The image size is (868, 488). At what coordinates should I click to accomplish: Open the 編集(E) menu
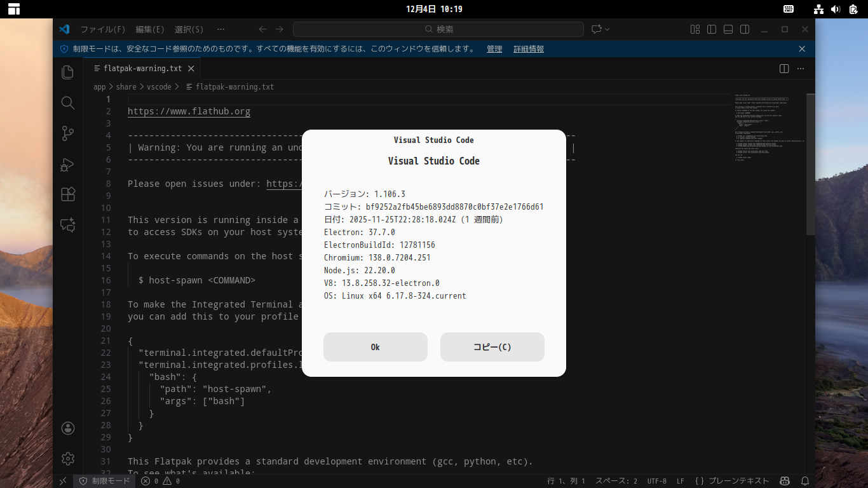pyautogui.click(x=150, y=29)
